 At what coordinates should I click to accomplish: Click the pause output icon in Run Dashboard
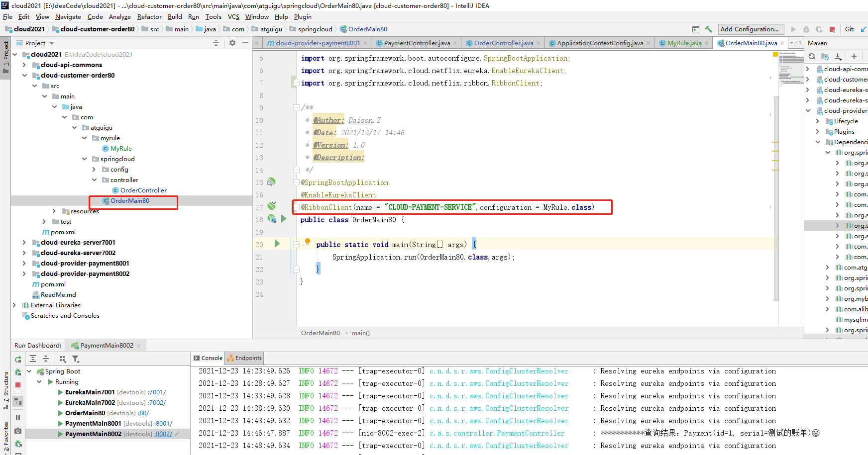[18, 418]
